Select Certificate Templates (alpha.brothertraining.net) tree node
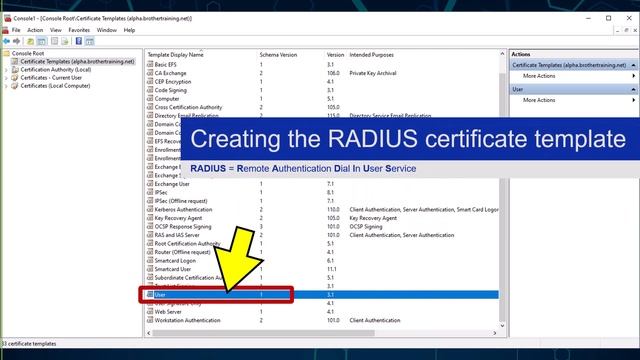 tap(77, 62)
